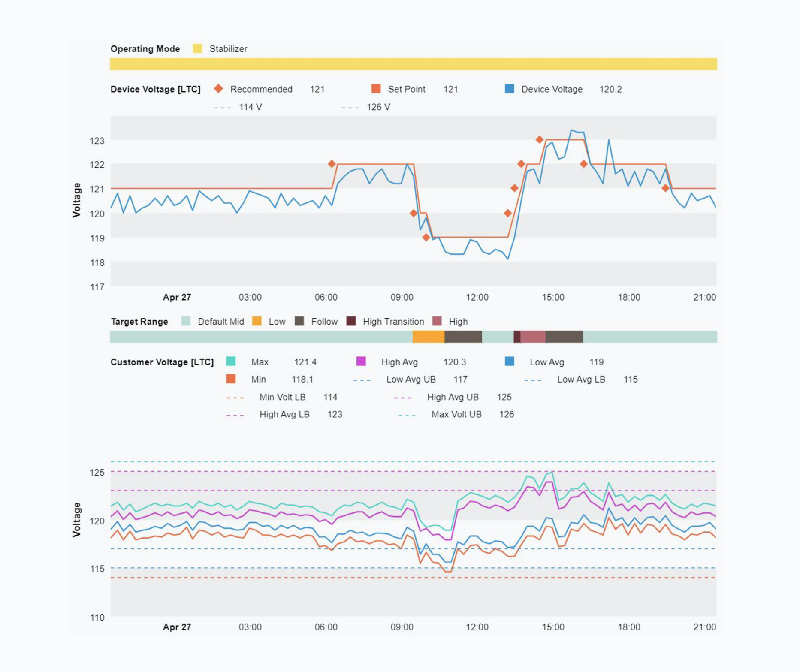Click the Recommended diamond legend icon
The width and height of the screenshot is (800, 672).
pyautogui.click(x=218, y=89)
